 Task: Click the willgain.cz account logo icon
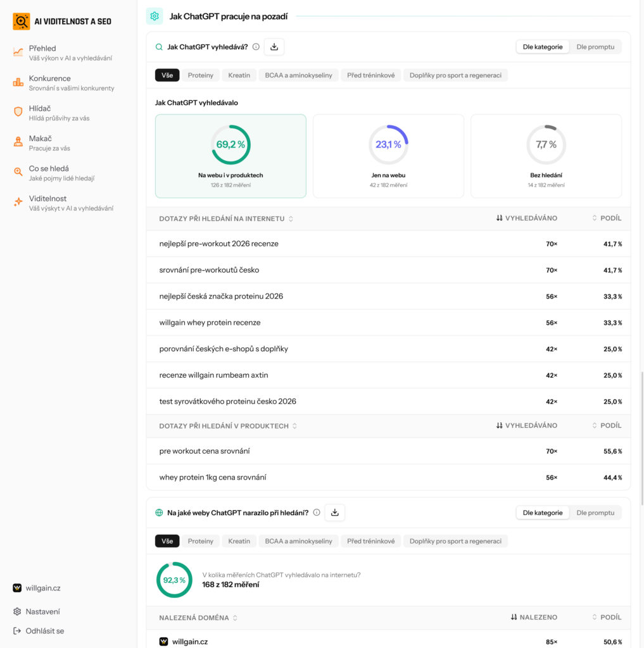[x=17, y=588]
